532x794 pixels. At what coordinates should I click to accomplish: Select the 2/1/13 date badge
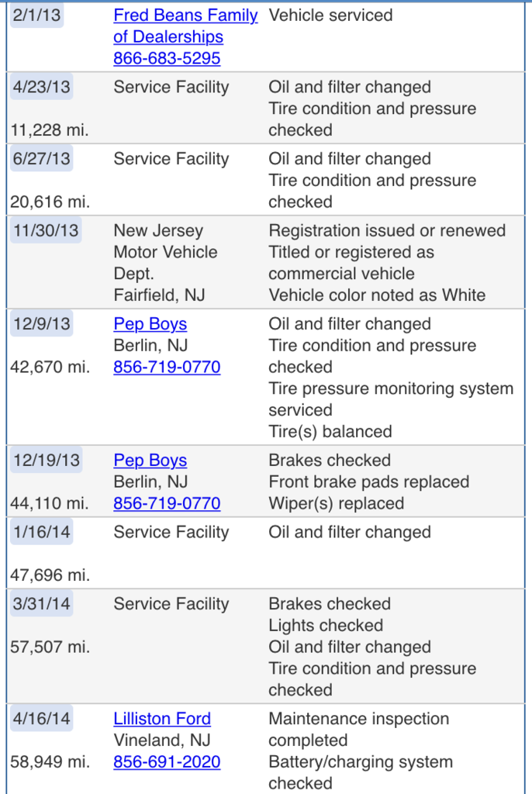point(36,16)
